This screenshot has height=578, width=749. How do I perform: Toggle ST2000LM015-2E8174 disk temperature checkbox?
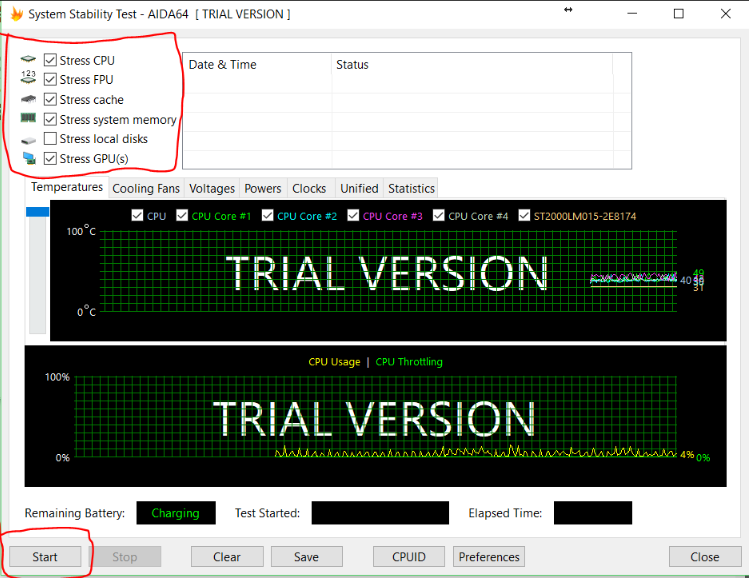(524, 215)
